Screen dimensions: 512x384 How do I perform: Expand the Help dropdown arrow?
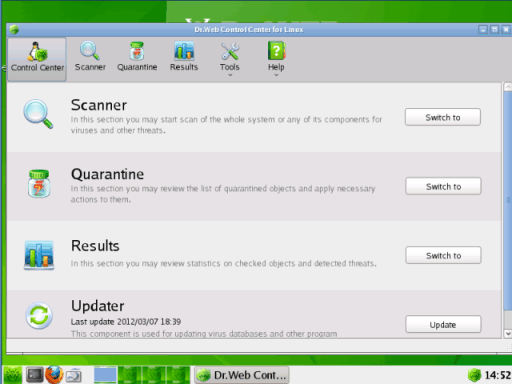[276, 75]
